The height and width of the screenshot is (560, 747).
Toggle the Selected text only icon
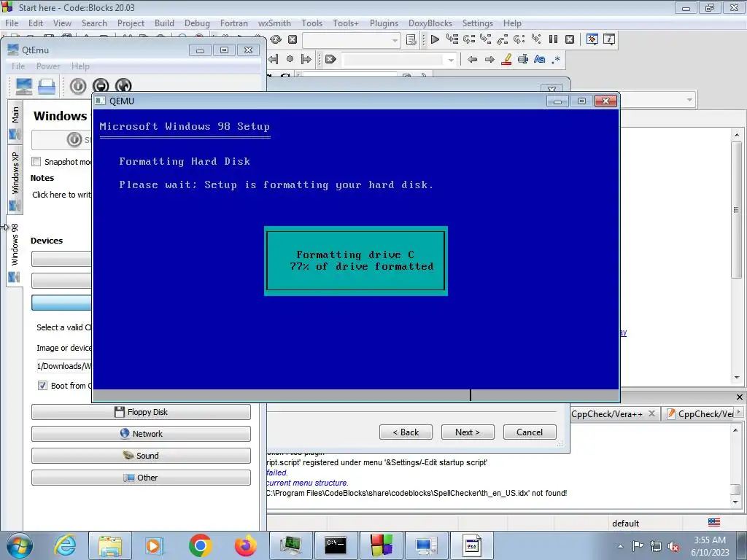click(x=522, y=60)
